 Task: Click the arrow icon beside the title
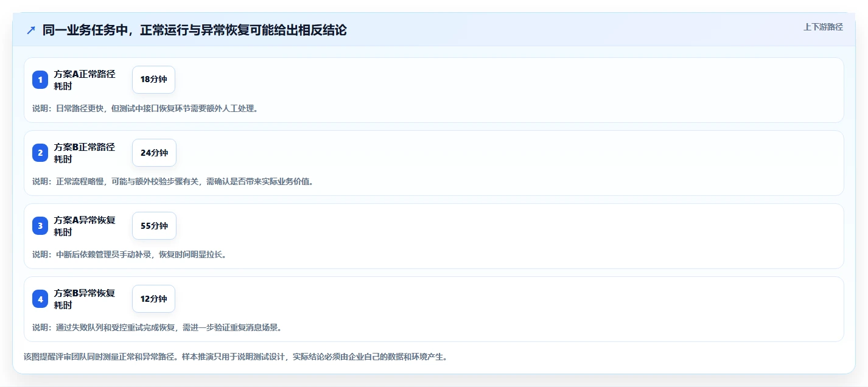click(x=31, y=30)
